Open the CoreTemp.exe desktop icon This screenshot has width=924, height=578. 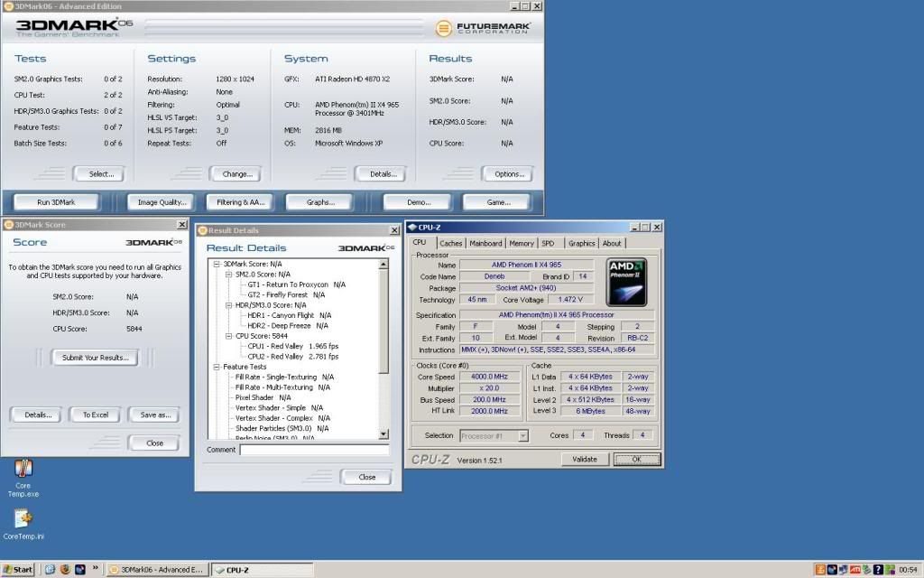23,470
